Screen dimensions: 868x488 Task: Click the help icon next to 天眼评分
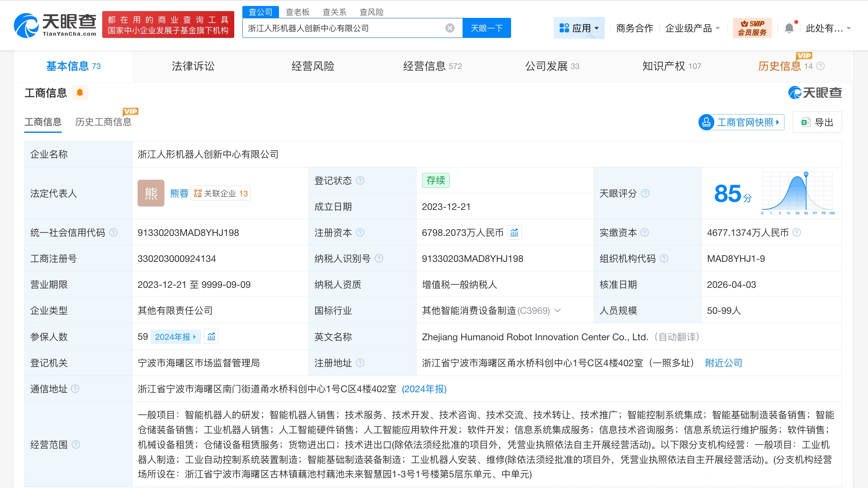click(x=645, y=193)
